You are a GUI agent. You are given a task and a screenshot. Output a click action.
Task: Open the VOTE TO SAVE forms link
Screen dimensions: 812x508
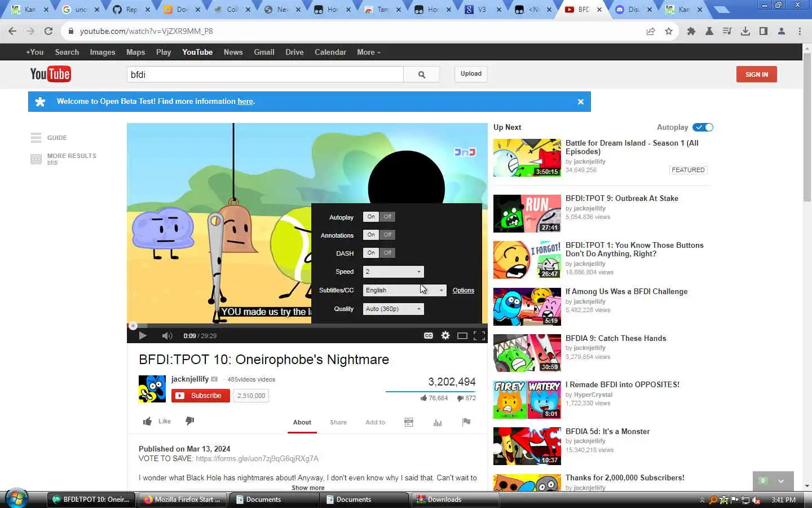257,459
